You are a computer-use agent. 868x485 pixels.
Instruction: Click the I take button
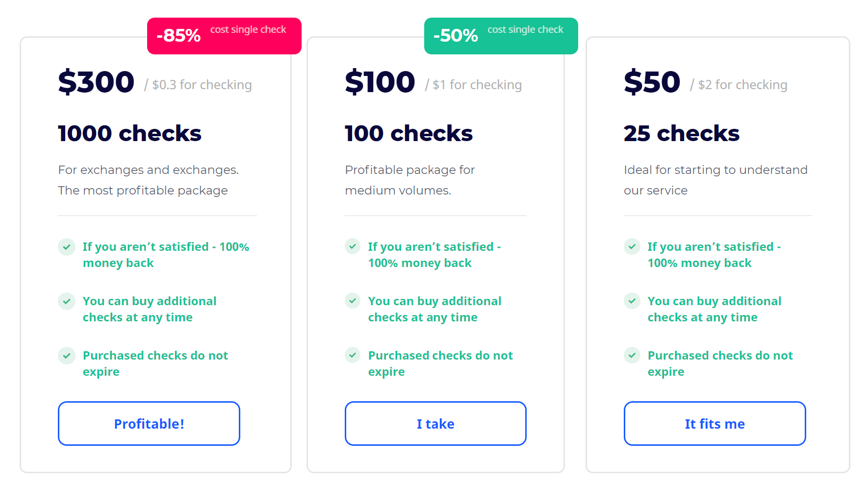(435, 424)
